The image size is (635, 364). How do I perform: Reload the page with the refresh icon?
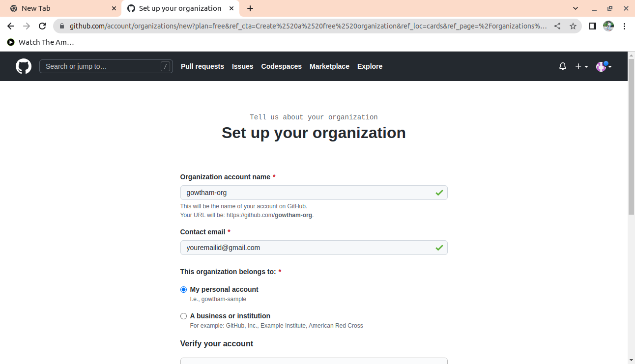point(42,26)
